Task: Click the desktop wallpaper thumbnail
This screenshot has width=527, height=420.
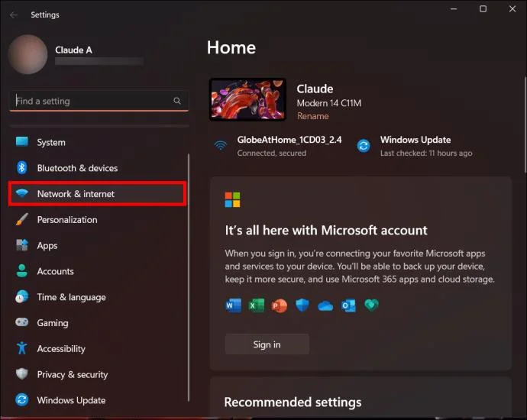Action: [x=247, y=99]
